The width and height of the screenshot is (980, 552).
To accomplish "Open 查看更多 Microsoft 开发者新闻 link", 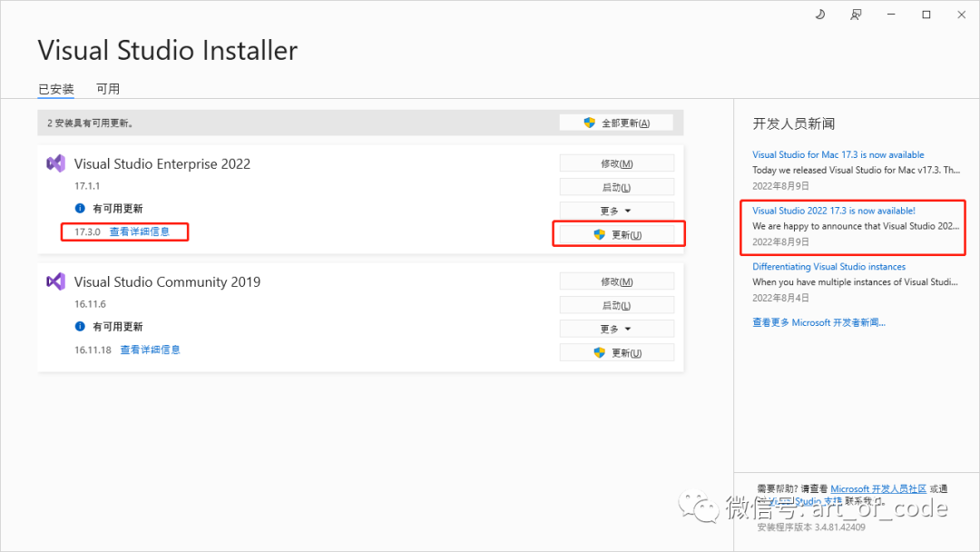I will pos(818,322).
